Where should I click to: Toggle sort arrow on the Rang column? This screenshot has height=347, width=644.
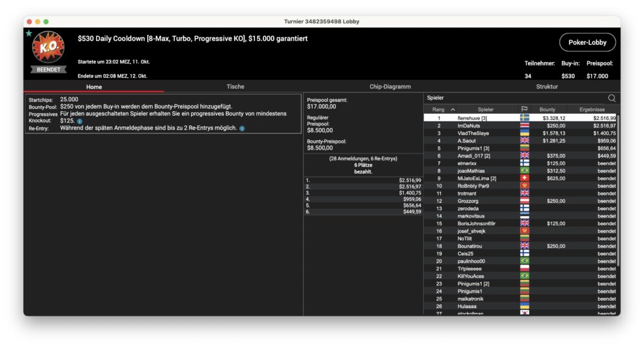[x=453, y=109]
